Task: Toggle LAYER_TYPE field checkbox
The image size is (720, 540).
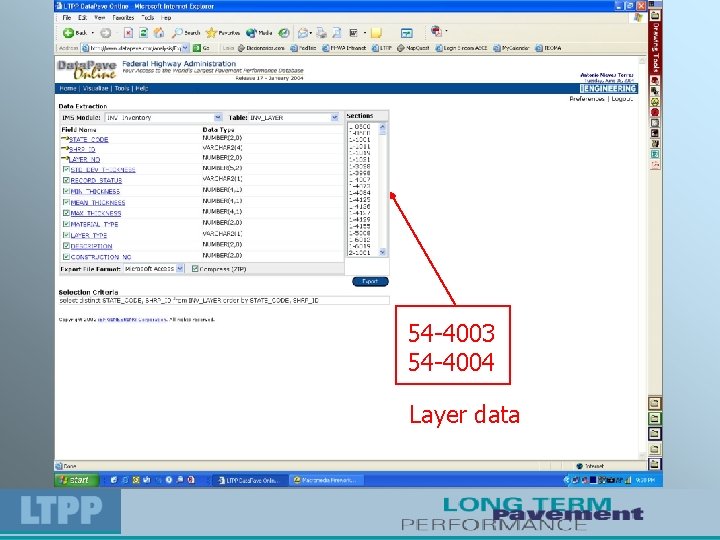Action: tap(66, 235)
